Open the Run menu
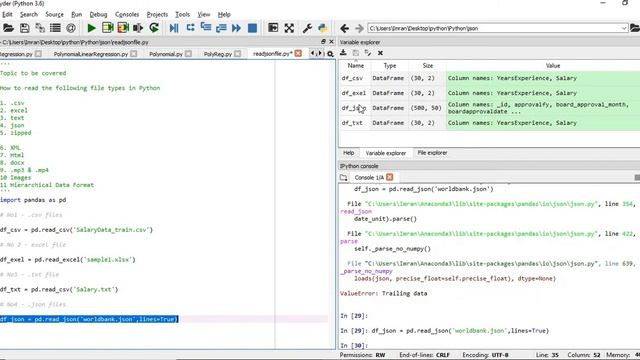Screen dimensions: 640x360 click(76, 14)
